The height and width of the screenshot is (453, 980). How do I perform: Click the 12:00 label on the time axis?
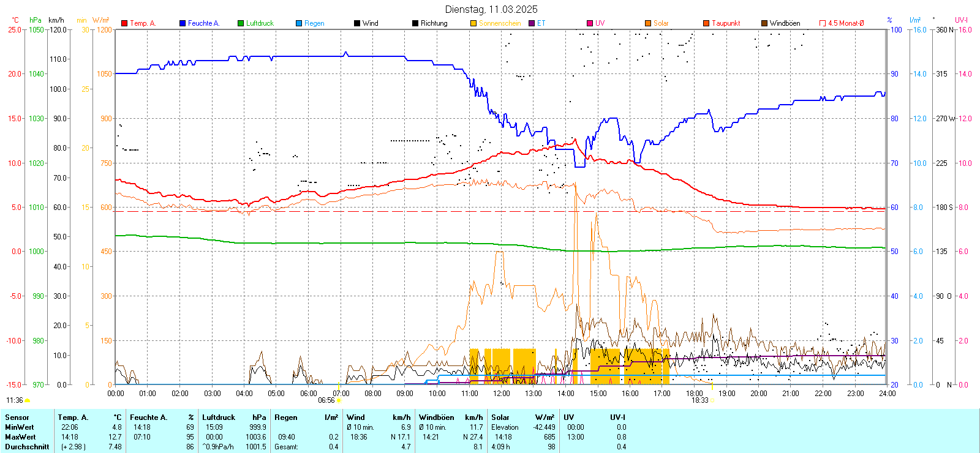502,394
